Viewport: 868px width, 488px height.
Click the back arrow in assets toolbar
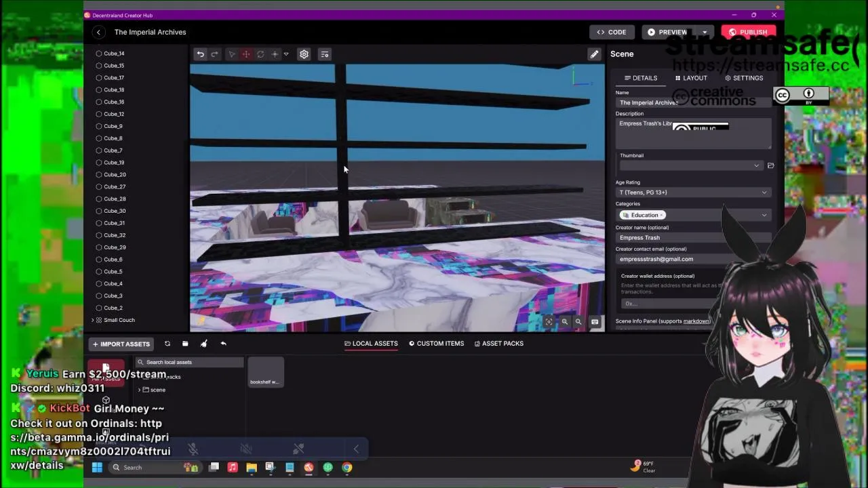[x=223, y=344]
